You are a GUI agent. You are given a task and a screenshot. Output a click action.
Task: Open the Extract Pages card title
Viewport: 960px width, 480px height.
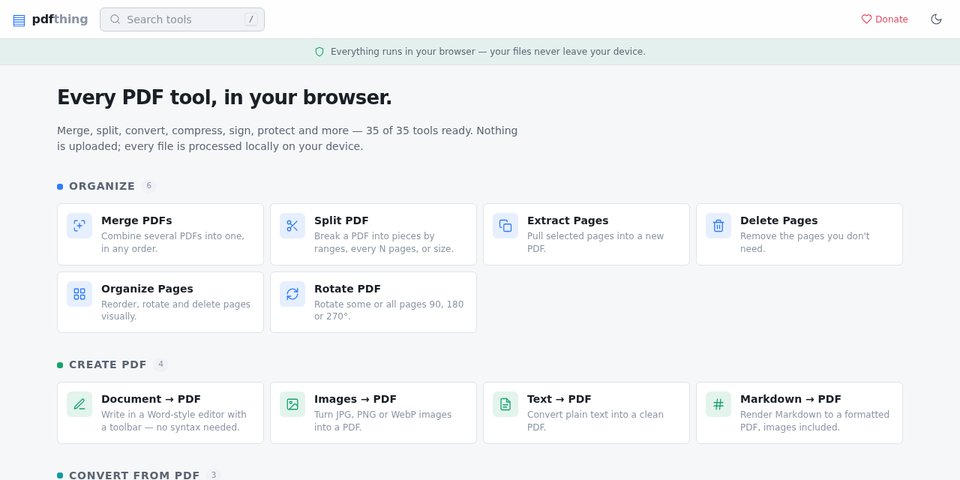coord(568,220)
